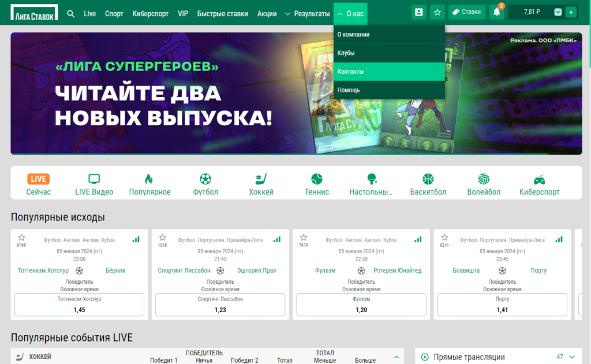591x364 pixels.
Task: Choose the Футбол category
Action: click(x=205, y=184)
